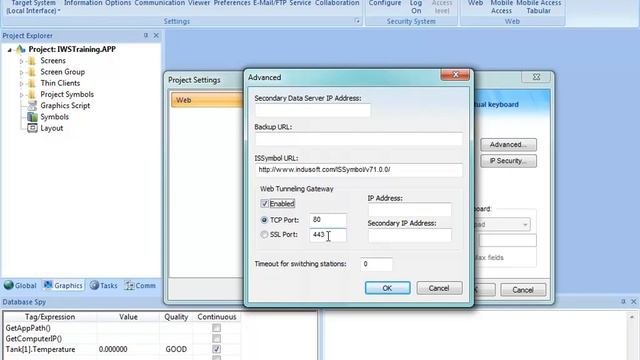Toggle Continuous for GetAppPath()

[x=216, y=328]
